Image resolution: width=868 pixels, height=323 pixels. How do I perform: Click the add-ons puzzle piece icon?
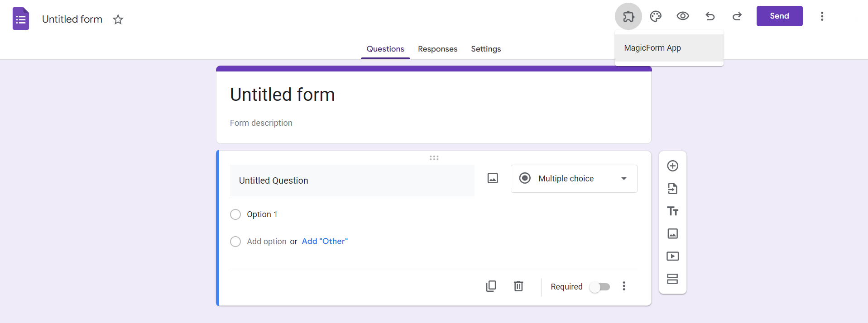point(628,16)
